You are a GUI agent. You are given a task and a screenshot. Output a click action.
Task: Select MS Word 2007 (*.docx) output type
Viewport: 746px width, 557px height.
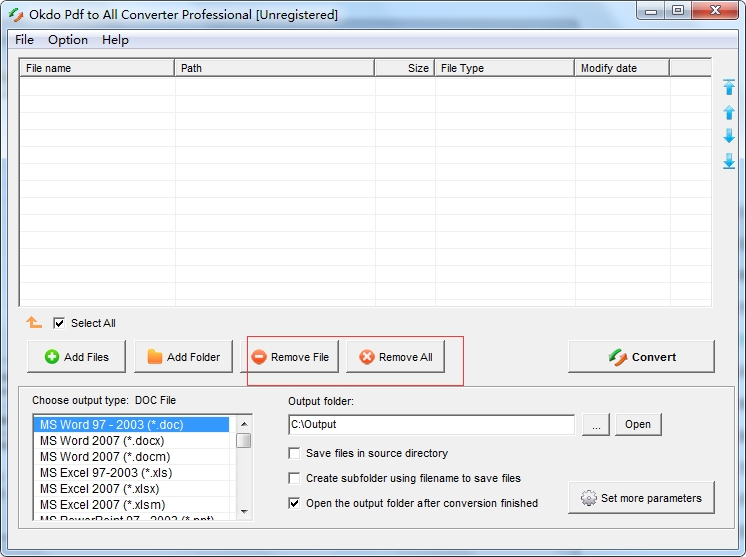tap(131, 440)
